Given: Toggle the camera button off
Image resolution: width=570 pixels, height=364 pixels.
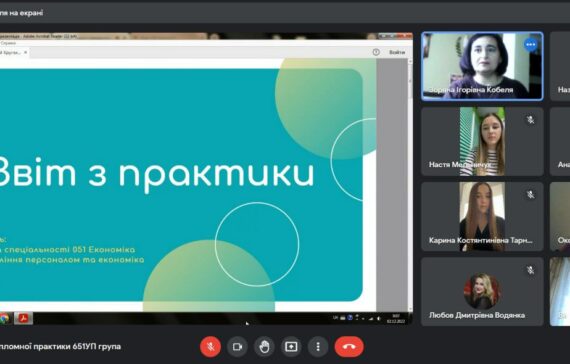Looking at the screenshot, I should pos(237,347).
